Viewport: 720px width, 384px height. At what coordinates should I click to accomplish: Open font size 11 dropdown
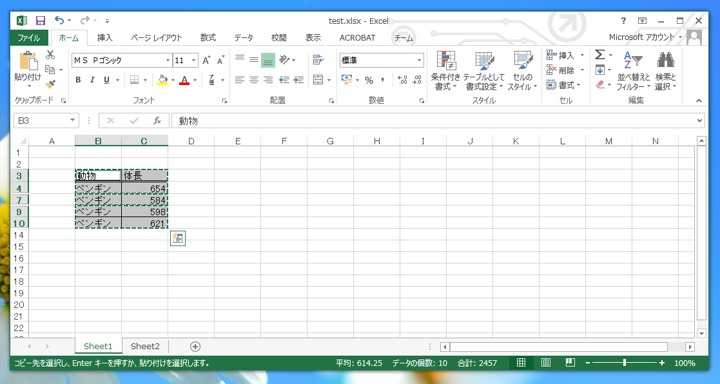(194, 60)
